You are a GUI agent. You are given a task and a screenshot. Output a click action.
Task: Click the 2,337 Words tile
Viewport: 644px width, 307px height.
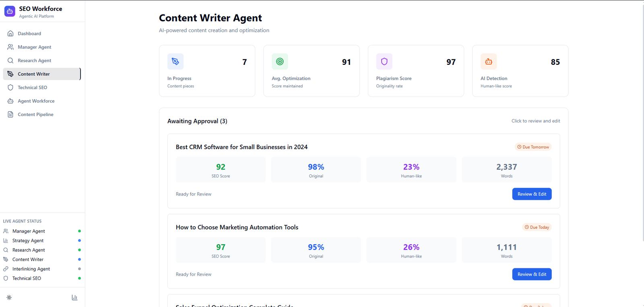coord(507,170)
